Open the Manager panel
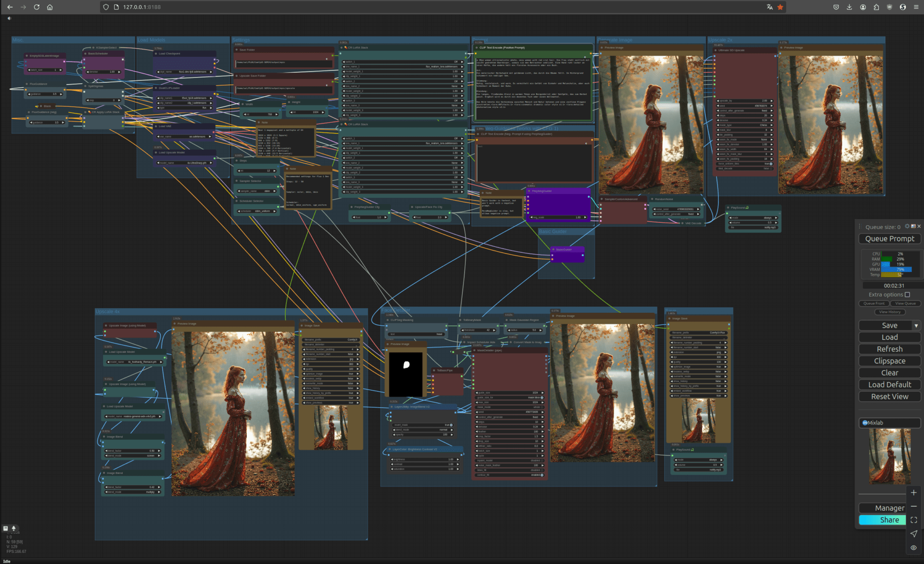The width and height of the screenshot is (924, 564). [883, 508]
